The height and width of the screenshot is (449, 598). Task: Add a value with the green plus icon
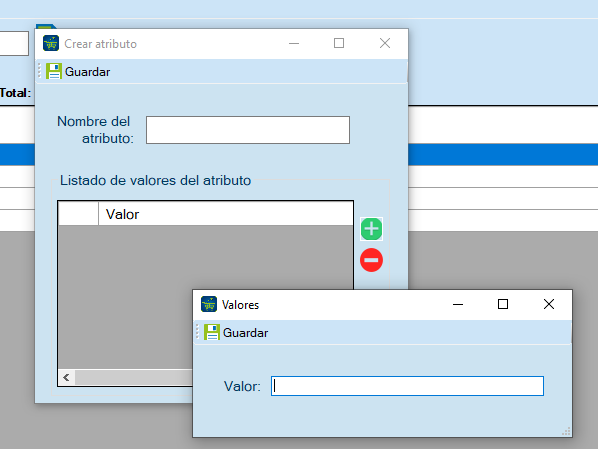[371, 229]
